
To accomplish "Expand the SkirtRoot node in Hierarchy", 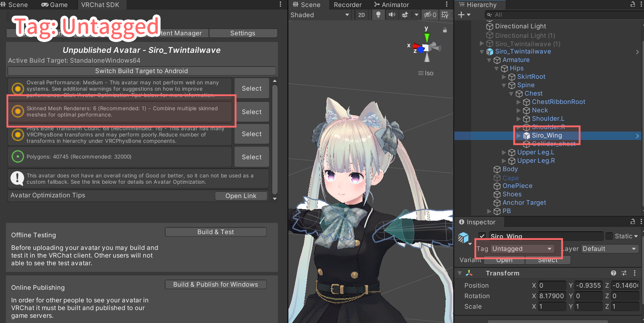I will [x=504, y=77].
